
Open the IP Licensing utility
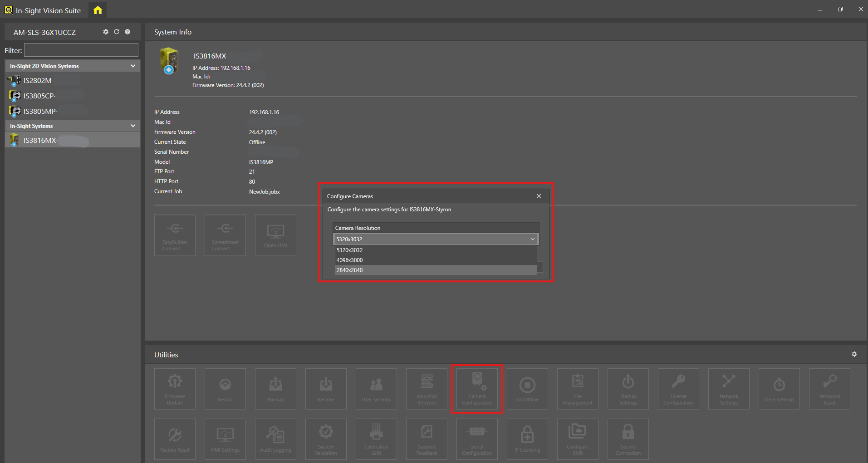click(527, 439)
